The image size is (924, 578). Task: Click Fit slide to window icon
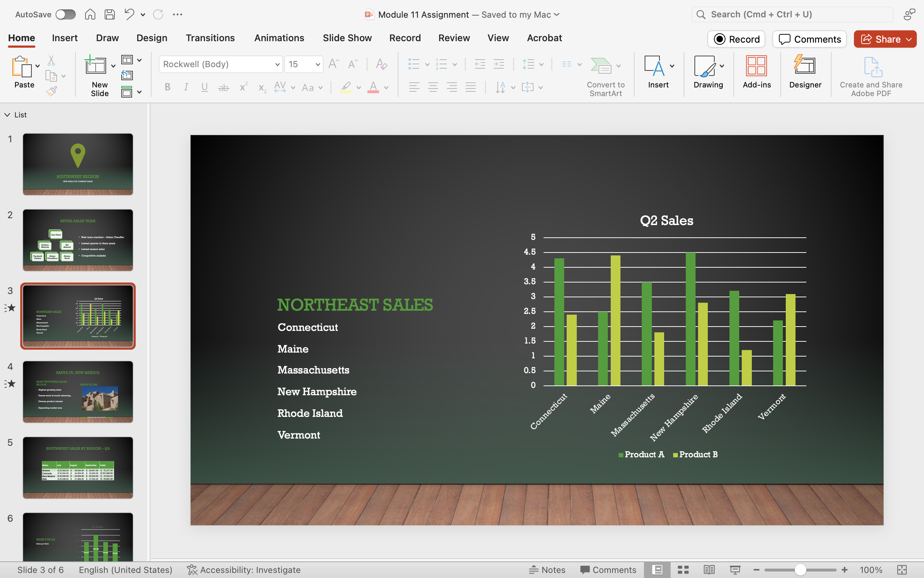pos(902,570)
